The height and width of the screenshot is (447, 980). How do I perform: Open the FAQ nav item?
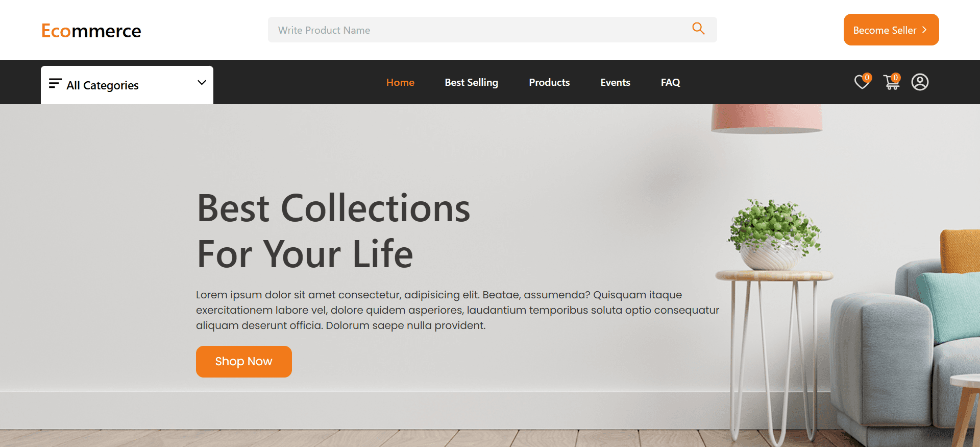(670, 82)
